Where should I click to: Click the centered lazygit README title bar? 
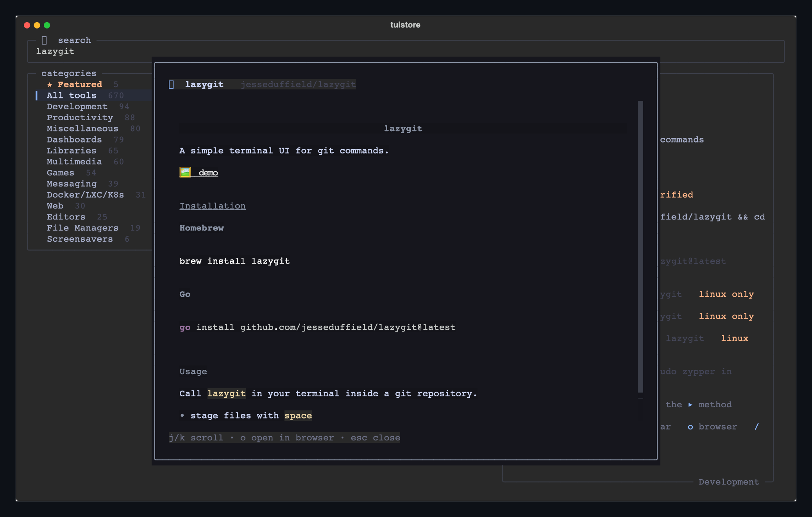402,128
